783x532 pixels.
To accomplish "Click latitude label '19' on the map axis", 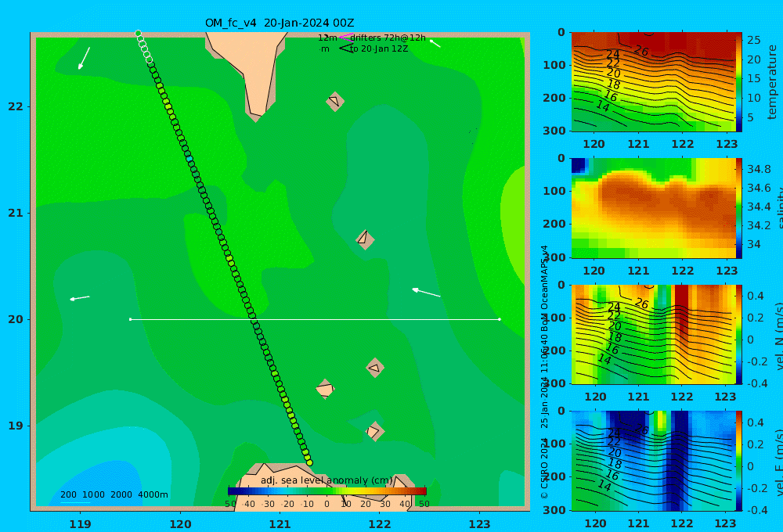I will pos(16,426).
